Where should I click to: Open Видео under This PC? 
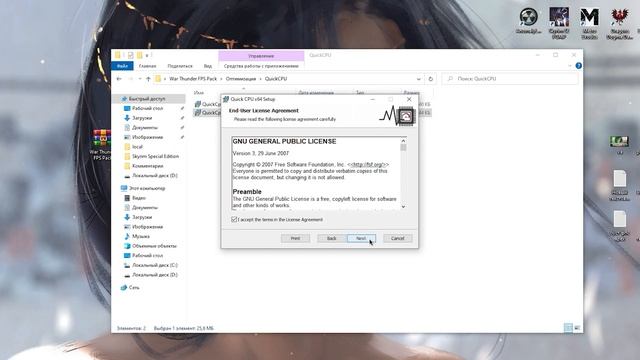139,198
